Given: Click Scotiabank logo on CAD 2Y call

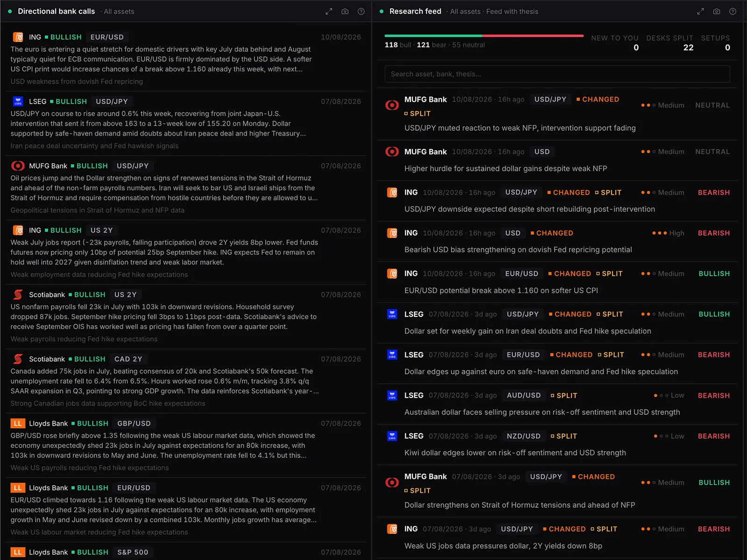Looking at the screenshot, I should pyautogui.click(x=18, y=359).
